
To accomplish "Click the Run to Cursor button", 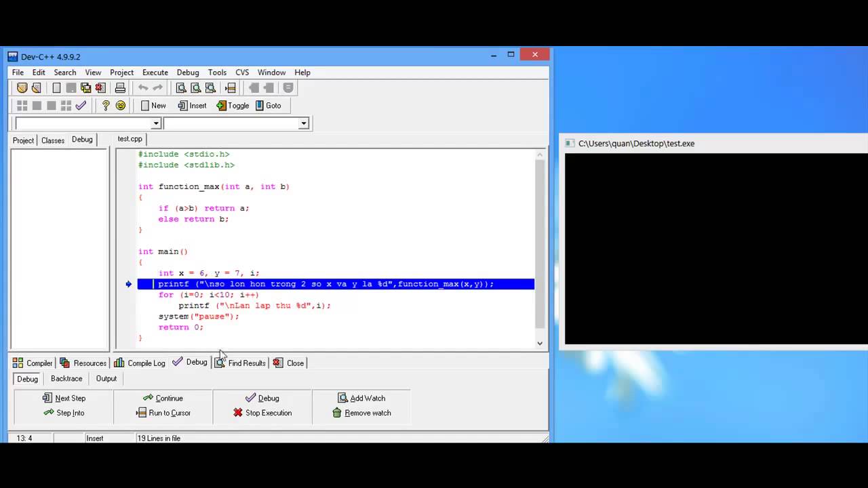I will pyautogui.click(x=163, y=413).
